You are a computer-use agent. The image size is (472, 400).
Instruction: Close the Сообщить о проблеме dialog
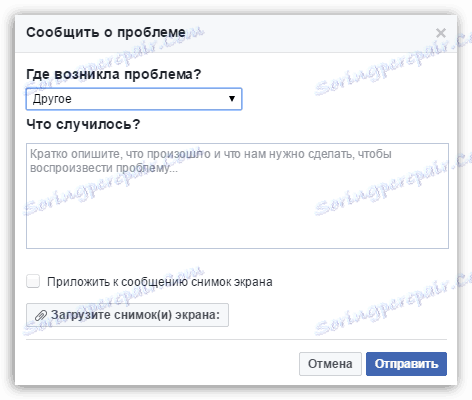click(x=441, y=33)
